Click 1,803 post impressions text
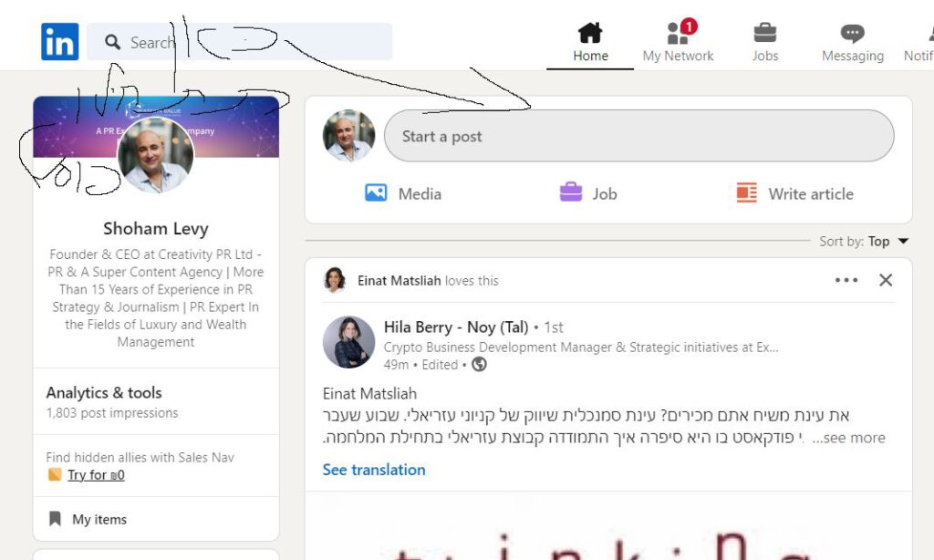This screenshot has height=560, width=934. coord(112,413)
